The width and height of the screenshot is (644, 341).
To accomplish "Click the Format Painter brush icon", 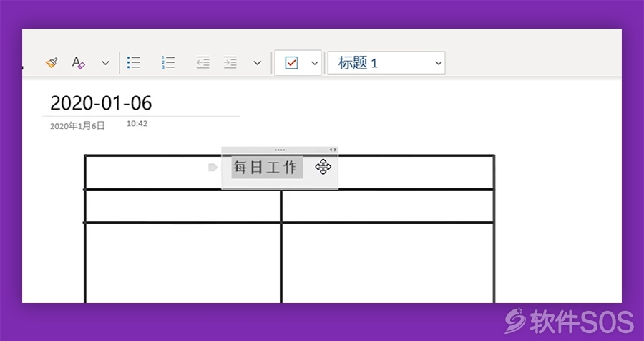I will click(x=51, y=63).
